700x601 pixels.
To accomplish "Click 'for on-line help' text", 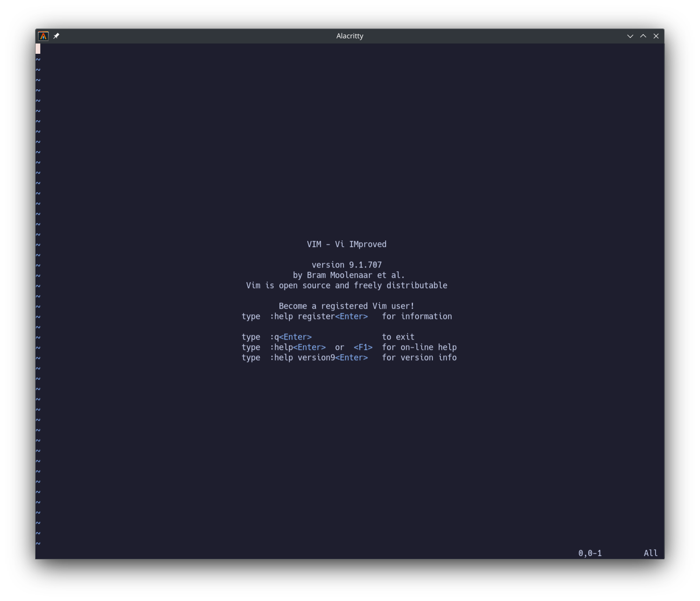I will point(419,347).
